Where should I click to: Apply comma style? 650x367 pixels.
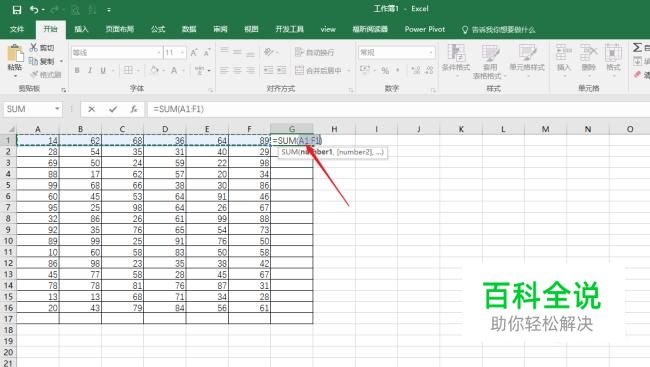click(x=398, y=70)
